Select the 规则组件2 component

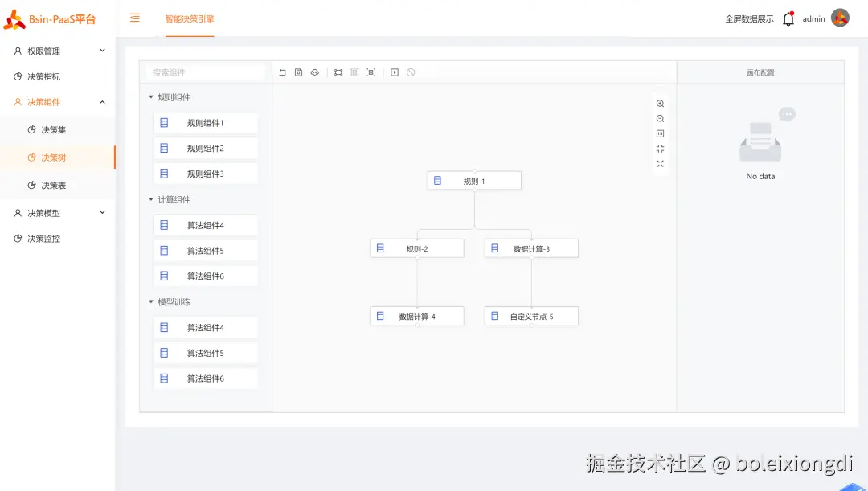206,149
